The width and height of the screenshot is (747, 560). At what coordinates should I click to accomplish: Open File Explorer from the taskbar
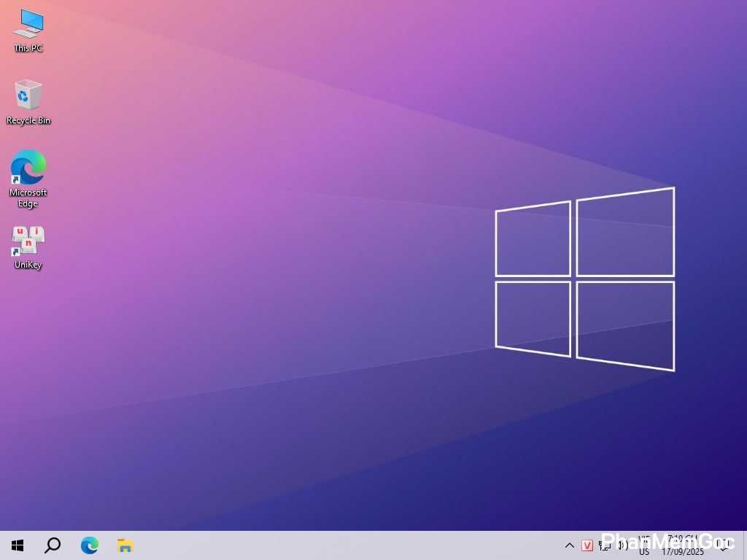pos(125,545)
